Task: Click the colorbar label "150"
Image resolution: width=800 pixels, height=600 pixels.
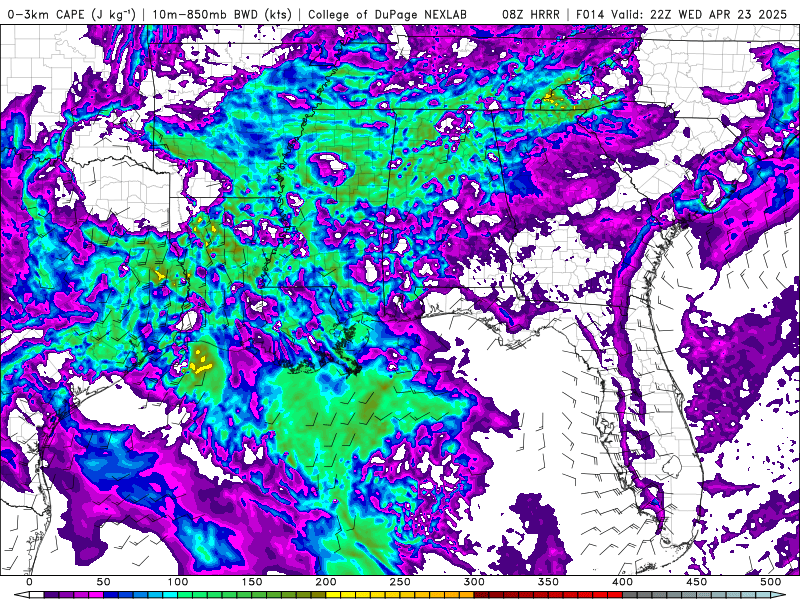Action: pyautogui.click(x=252, y=582)
